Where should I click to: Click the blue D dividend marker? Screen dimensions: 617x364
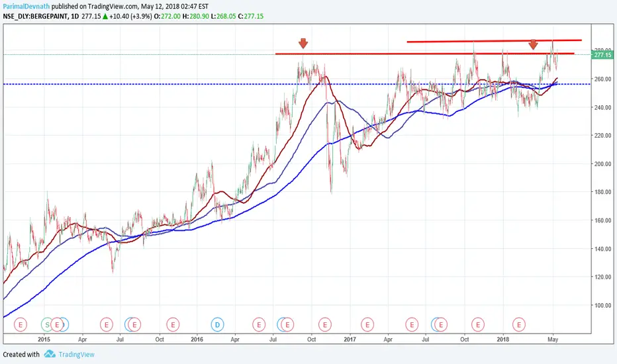point(217,325)
